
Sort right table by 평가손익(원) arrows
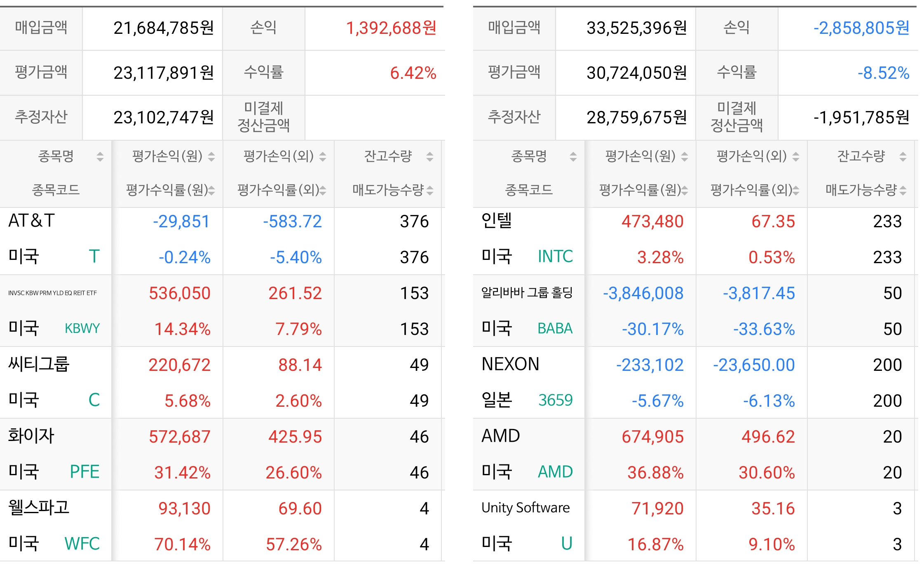[x=684, y=157]
